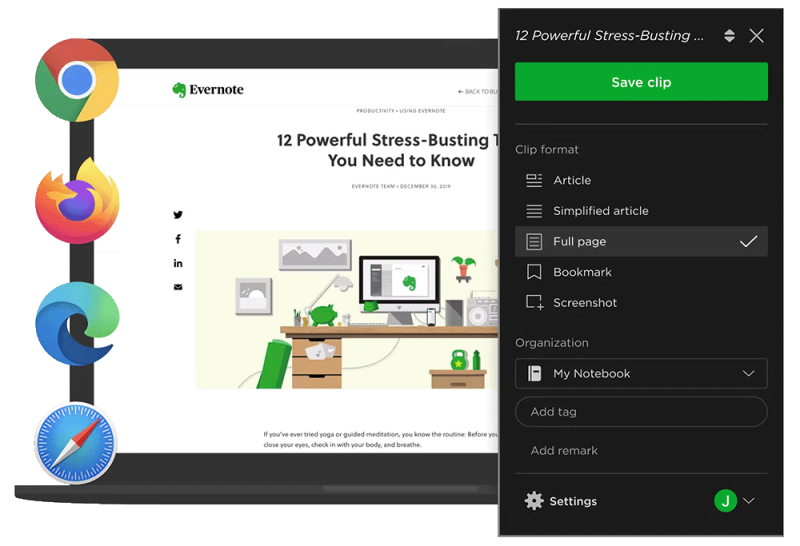Click the Firefox browser icon
The width and height of the screenshot is (800, 546).
point(78,201)
